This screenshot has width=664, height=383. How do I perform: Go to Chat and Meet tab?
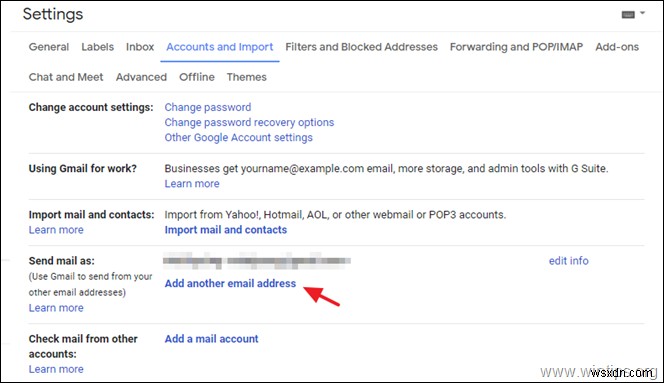tap(66, 77)
